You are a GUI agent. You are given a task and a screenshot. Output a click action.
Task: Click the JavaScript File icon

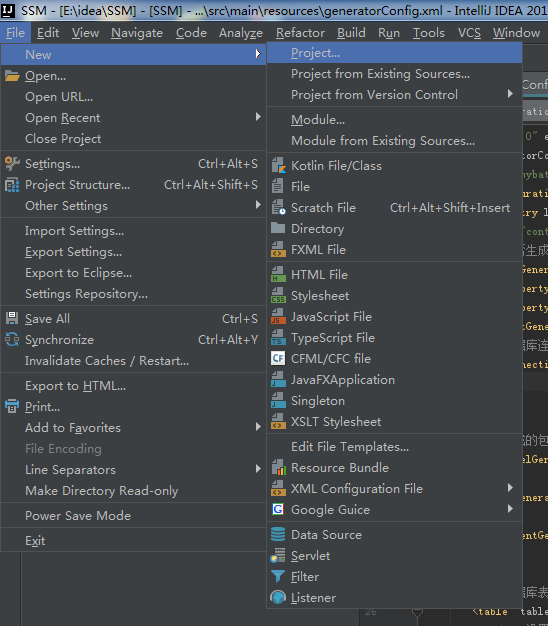tap(278, 316)
